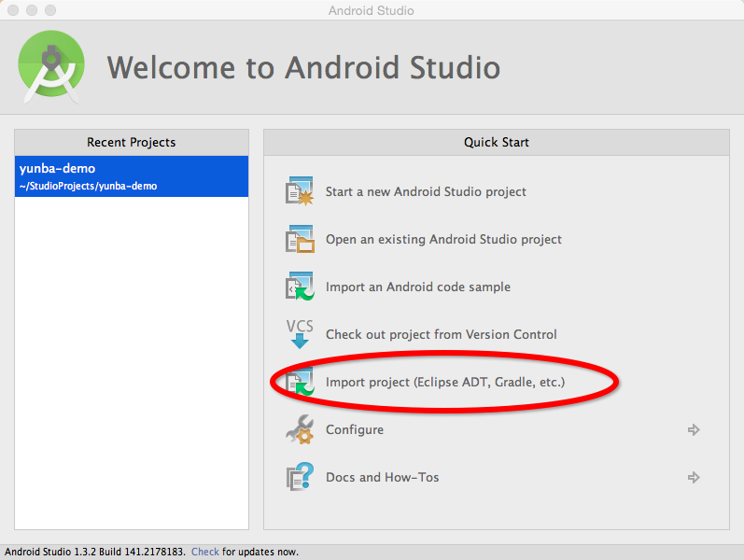The width and height of the screenshot is (744, 560).
Task: Maximize the Android Studio window
Action: coord(50,10)
